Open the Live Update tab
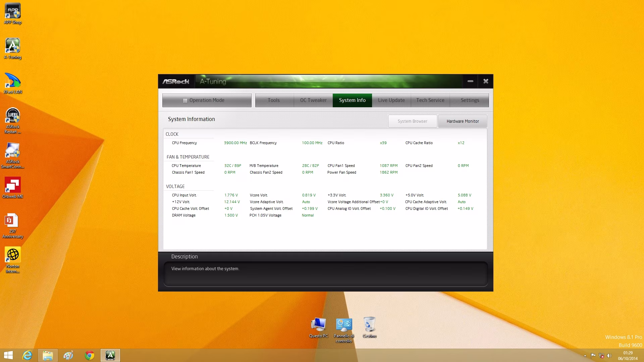This screenshot has height=362, width=644. [x=391, y=100]
